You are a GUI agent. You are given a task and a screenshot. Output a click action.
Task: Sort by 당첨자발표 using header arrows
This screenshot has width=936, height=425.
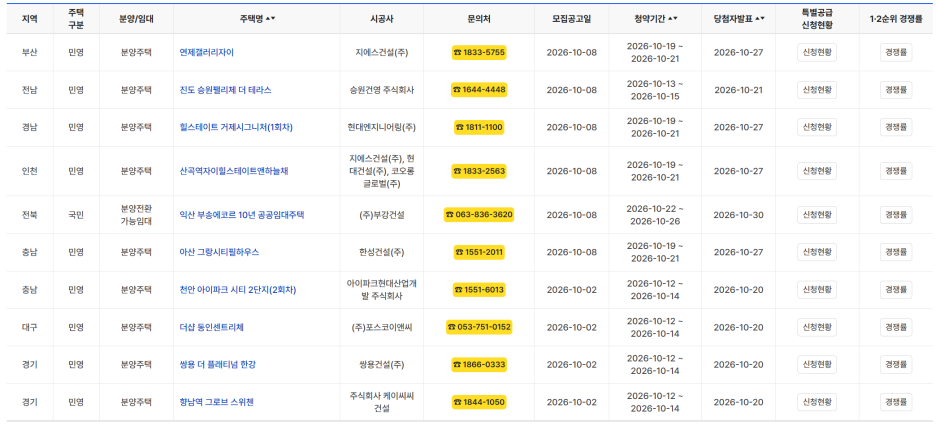pos(760,19)
